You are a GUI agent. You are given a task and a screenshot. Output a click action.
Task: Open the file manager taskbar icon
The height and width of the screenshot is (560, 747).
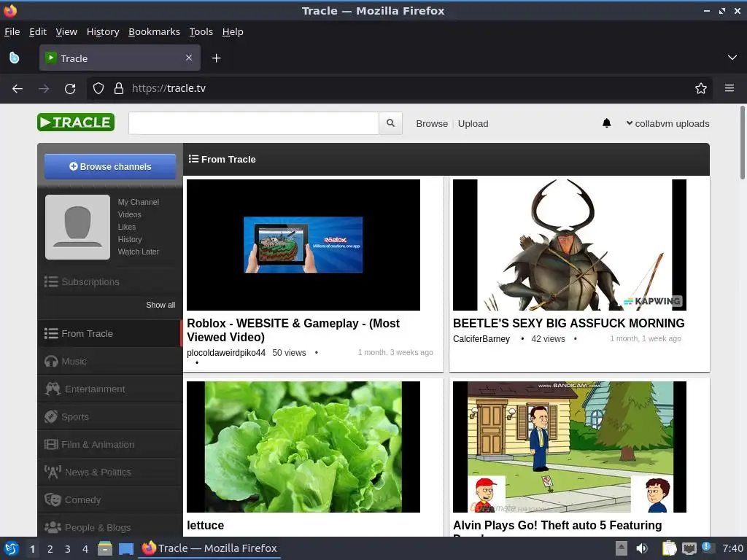point(105,548)
